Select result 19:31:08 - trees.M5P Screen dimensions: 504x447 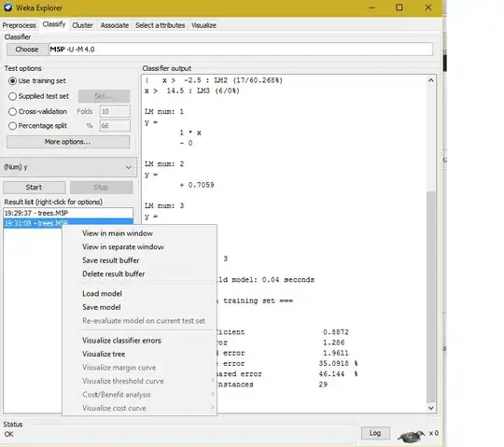coord(68,223)
